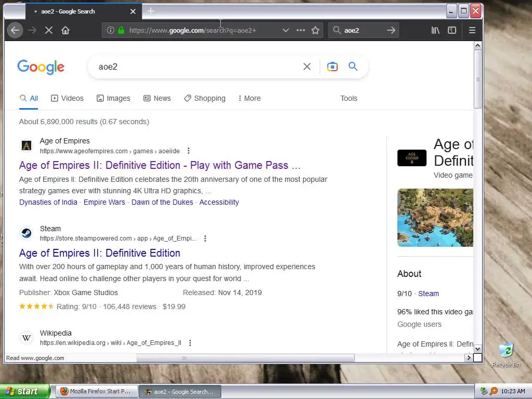Switch to the Shopping tab
Image resolution: width=532 pixels, height=399 pixels.
tap(205, 98)
